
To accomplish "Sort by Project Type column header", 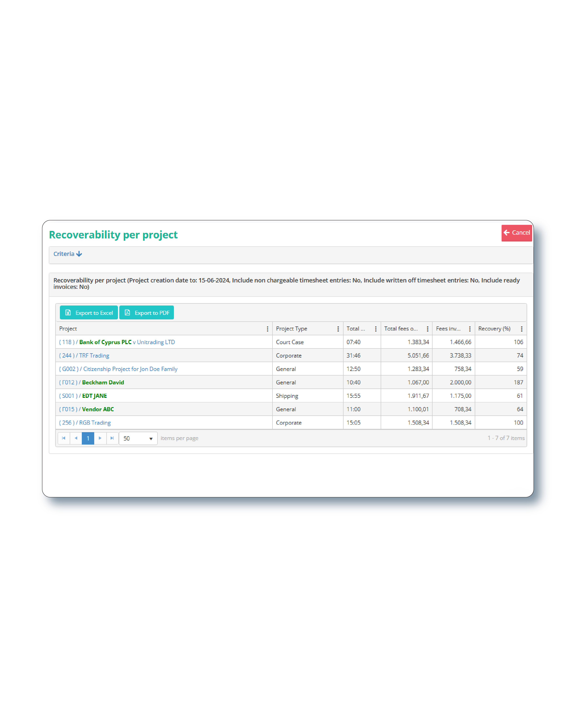I will click(291, 329).
